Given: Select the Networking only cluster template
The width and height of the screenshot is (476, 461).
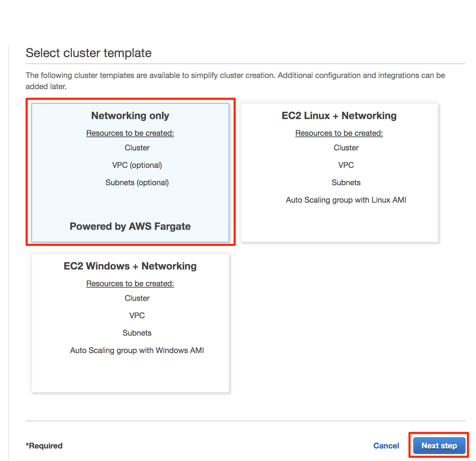Looking at the screenshot, I should tap(130, 172).
